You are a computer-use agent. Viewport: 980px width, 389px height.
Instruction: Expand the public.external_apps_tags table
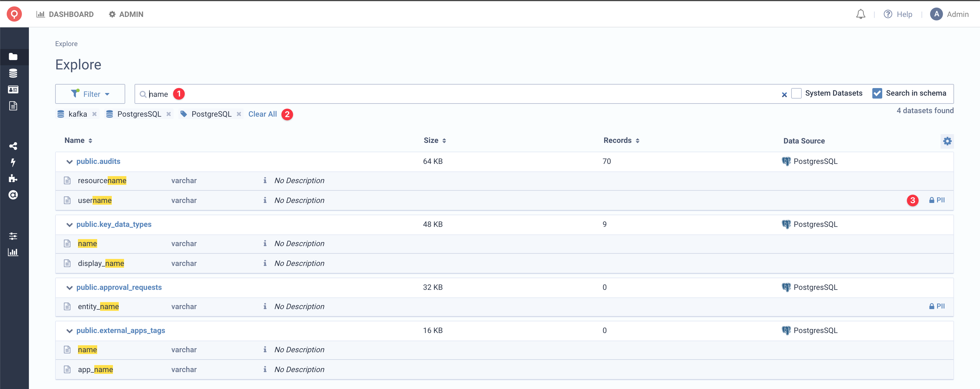click(x=68, y=330)
